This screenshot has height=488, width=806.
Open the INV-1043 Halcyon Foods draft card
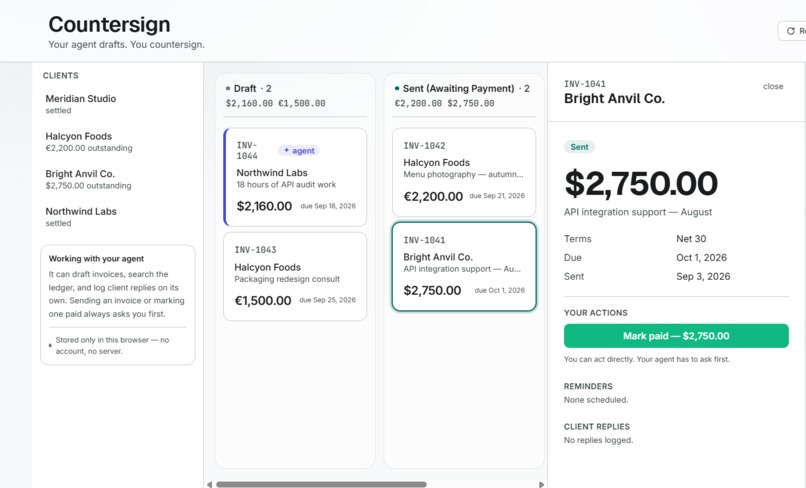coord(295,276)
